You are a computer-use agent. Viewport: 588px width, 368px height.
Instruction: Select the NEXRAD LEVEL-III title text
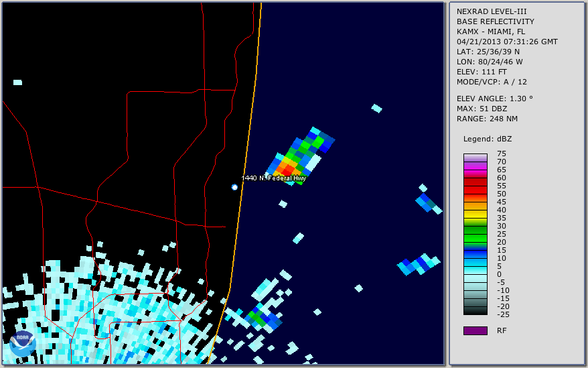pos(492,11)
